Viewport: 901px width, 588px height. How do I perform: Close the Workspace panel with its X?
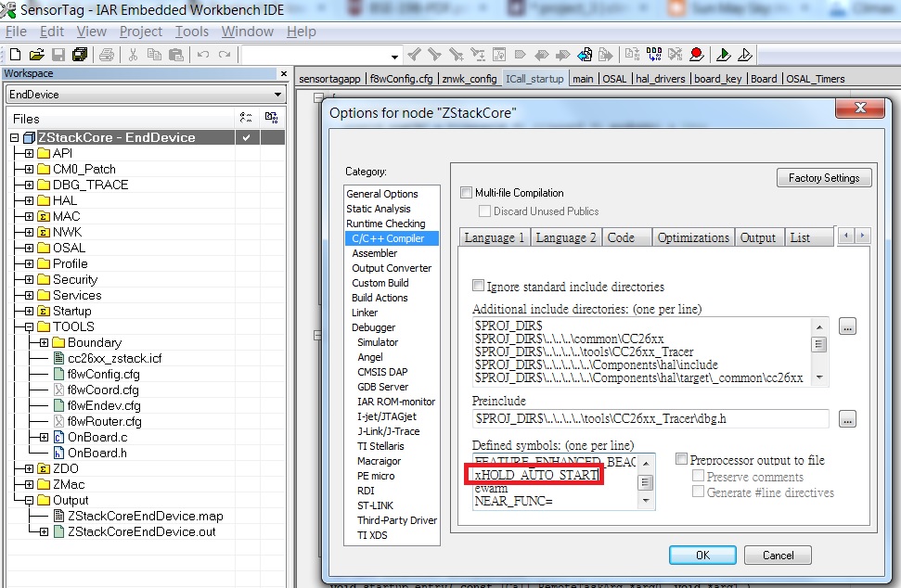(283, 73)
